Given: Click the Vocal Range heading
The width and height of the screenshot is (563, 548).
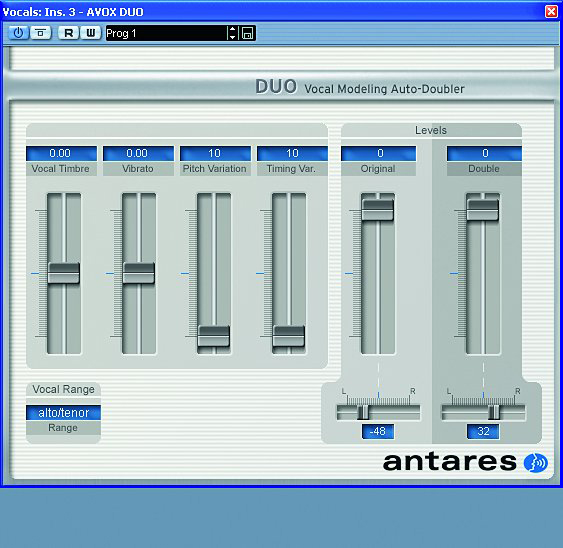Looking at the screenshot, I should [x=64, y=389].
